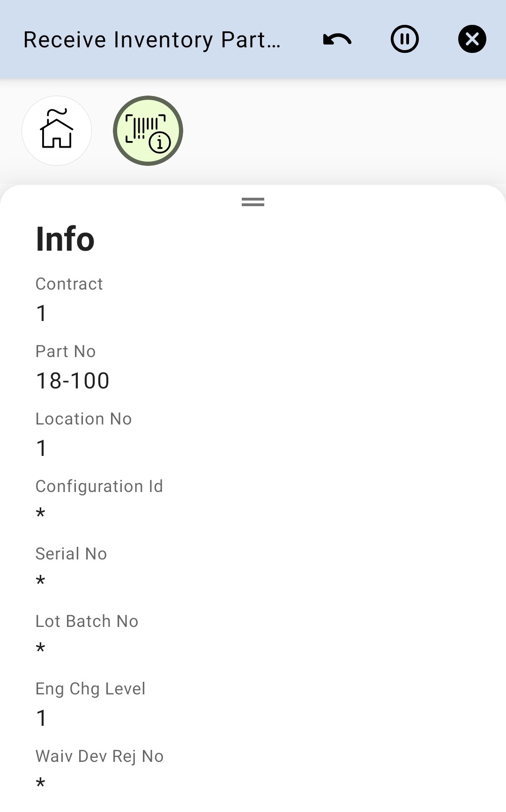This screenshot has height=812, width=506.
Task: Select the Part No value 18-100
Action: pyautogui.click(x=73, y=380)
